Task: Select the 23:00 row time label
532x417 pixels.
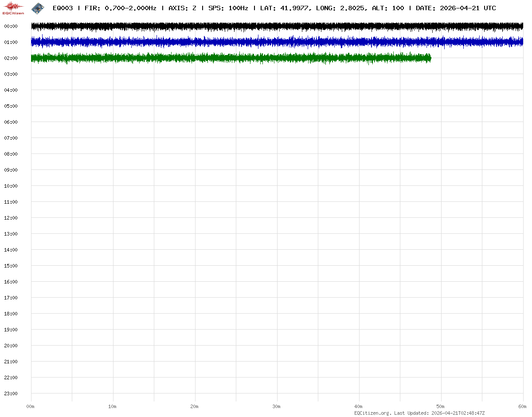Action: coord(11,393)
